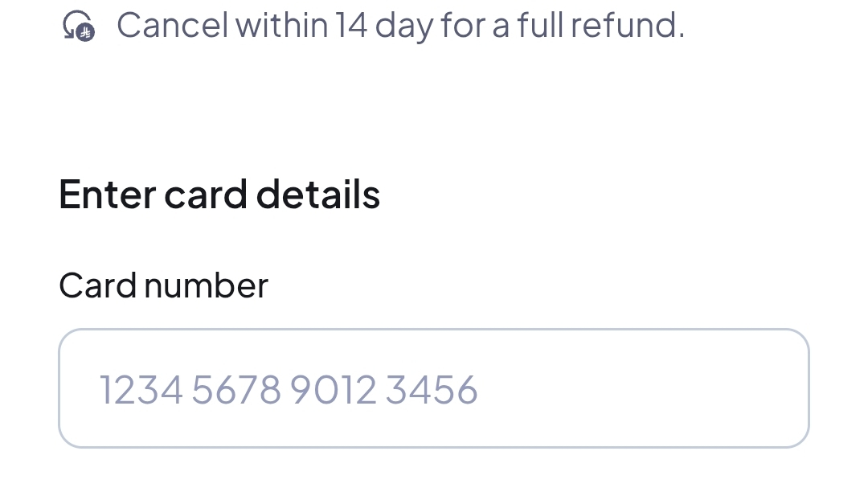Click the 1234 5678 9012 3456 placeholder

click(288, 389)
